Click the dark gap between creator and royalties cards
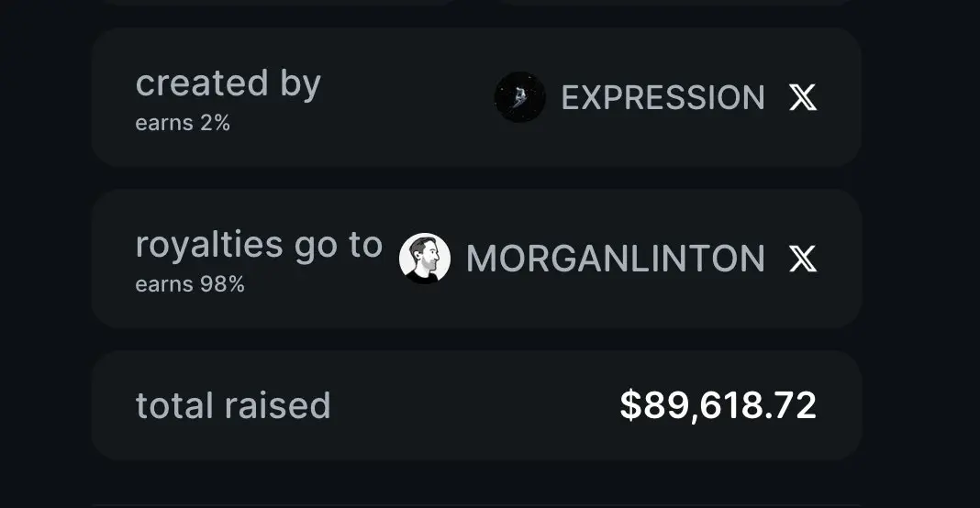Image resolution: width=980 pixels, height=508 pixels. click(x=476, y=178)
